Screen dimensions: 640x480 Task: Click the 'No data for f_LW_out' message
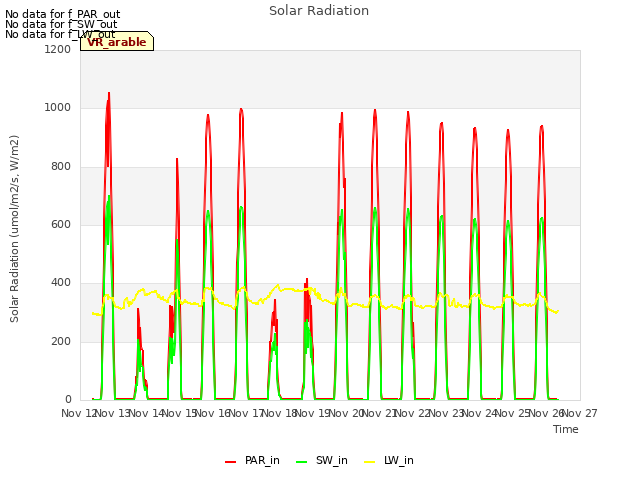pyautogui.click(x=60, y=34)
